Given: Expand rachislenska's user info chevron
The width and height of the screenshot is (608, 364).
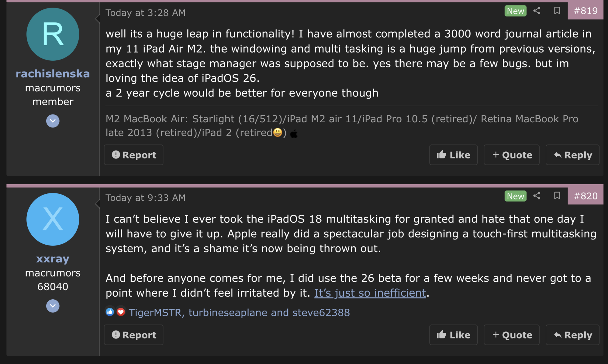Looking at the screenshot, I should click(53, 121).
